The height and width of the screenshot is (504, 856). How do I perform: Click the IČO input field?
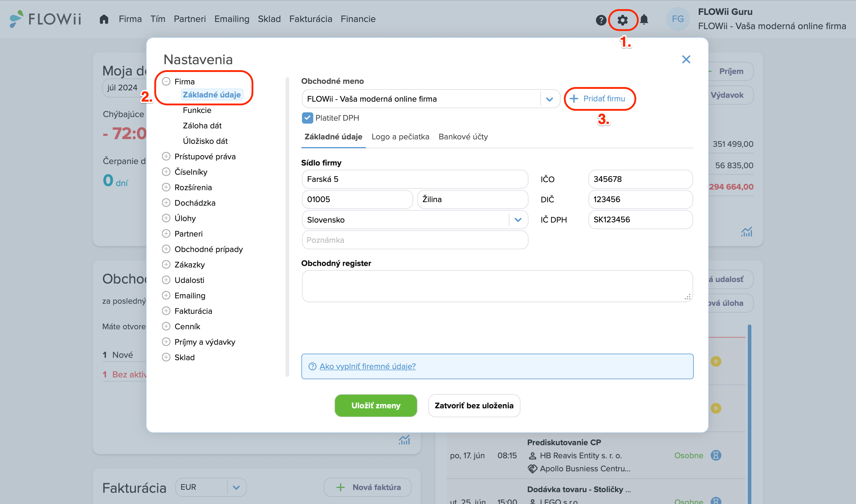tap(640, 179)
